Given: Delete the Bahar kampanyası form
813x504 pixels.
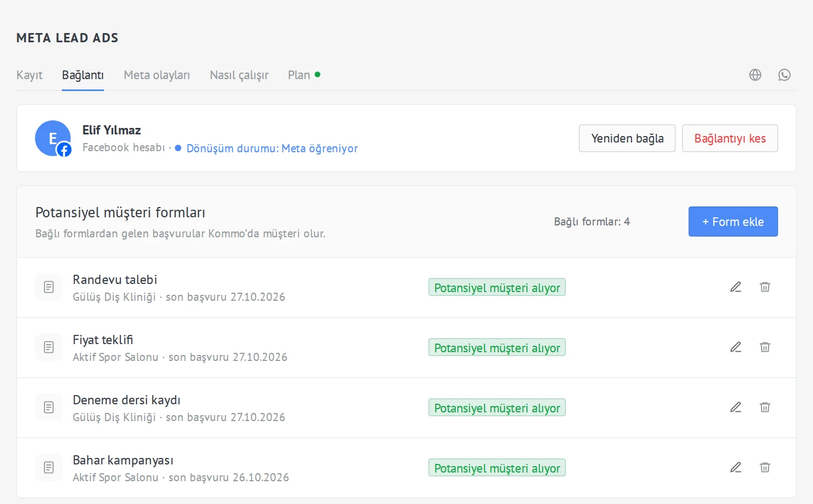Looking at the screenshot, I should tap(765, 468).
